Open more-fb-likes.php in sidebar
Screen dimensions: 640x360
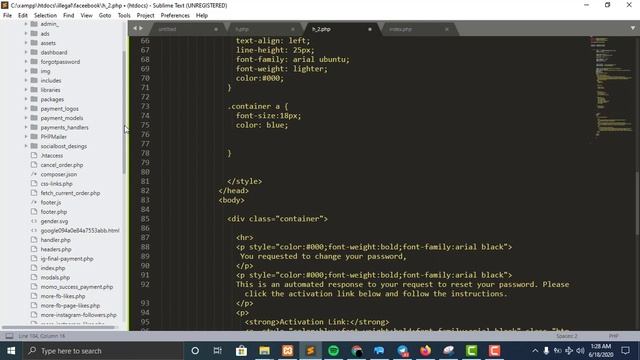pos(63,296)
